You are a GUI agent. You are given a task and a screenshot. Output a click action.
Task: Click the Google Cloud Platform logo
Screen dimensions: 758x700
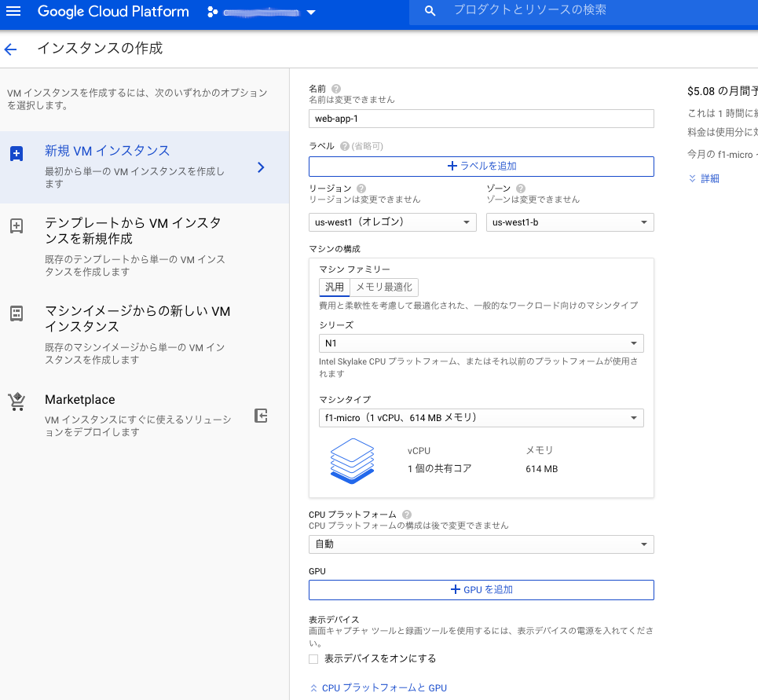point(113,11)
